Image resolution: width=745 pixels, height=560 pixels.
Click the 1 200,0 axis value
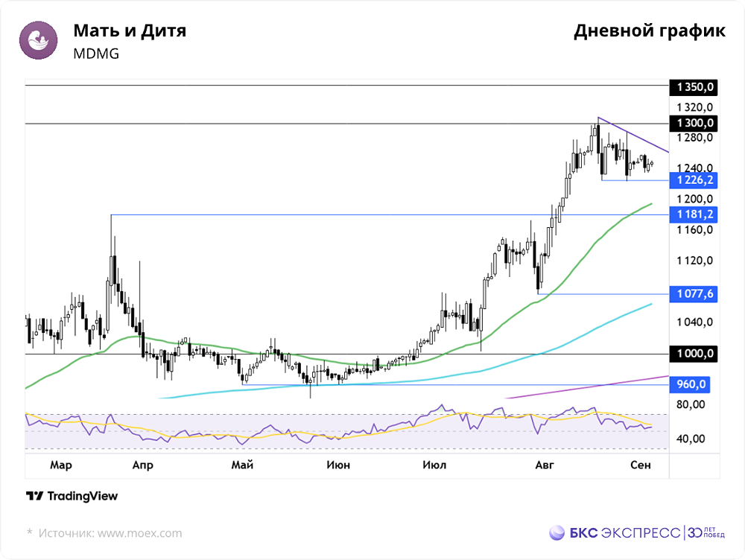point(695,199)
